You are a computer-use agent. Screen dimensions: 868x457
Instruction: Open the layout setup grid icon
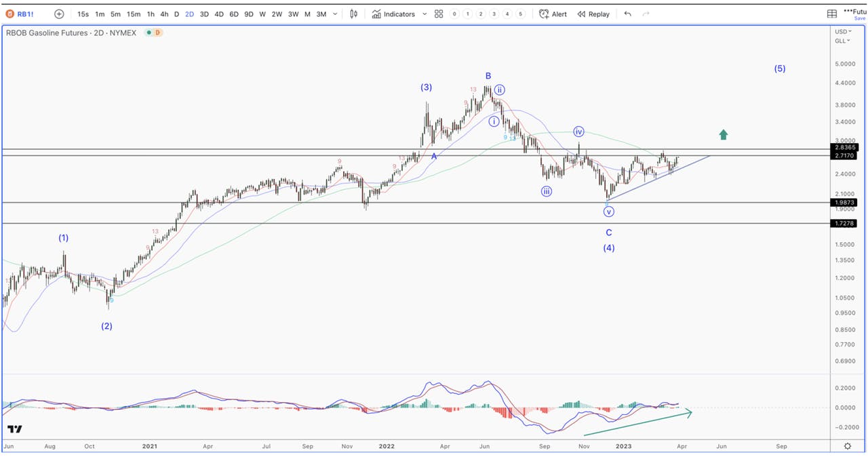click(x=832, y=14)
